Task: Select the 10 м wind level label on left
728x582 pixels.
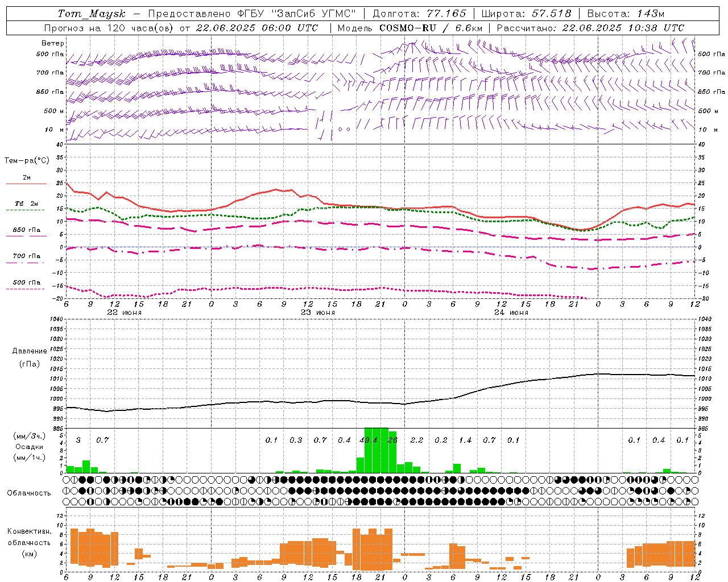Action: pyautogui.click(x=54, y=130)
